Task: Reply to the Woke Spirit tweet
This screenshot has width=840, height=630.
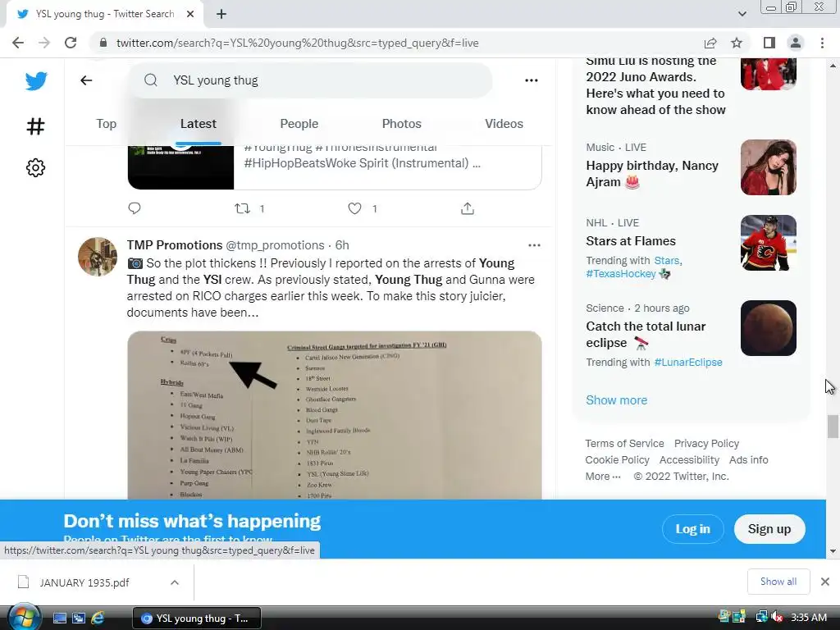Action: (x=135, y=208)
